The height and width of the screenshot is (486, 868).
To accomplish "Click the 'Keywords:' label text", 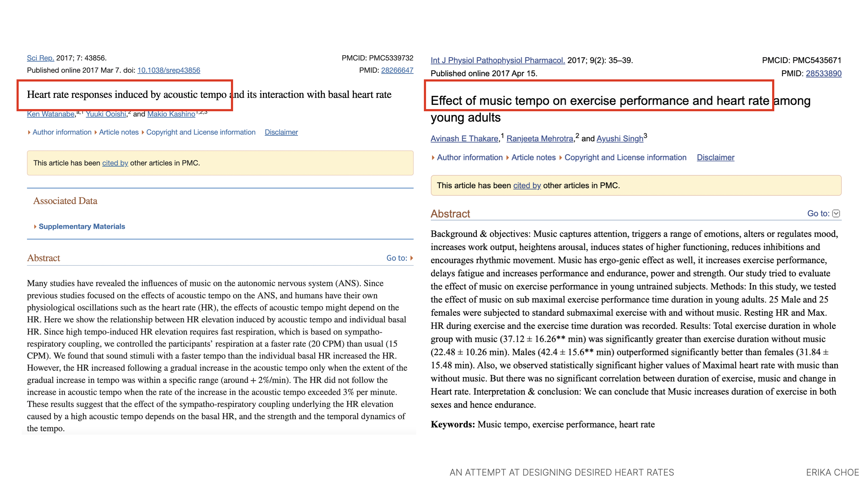I will [453, 424].
